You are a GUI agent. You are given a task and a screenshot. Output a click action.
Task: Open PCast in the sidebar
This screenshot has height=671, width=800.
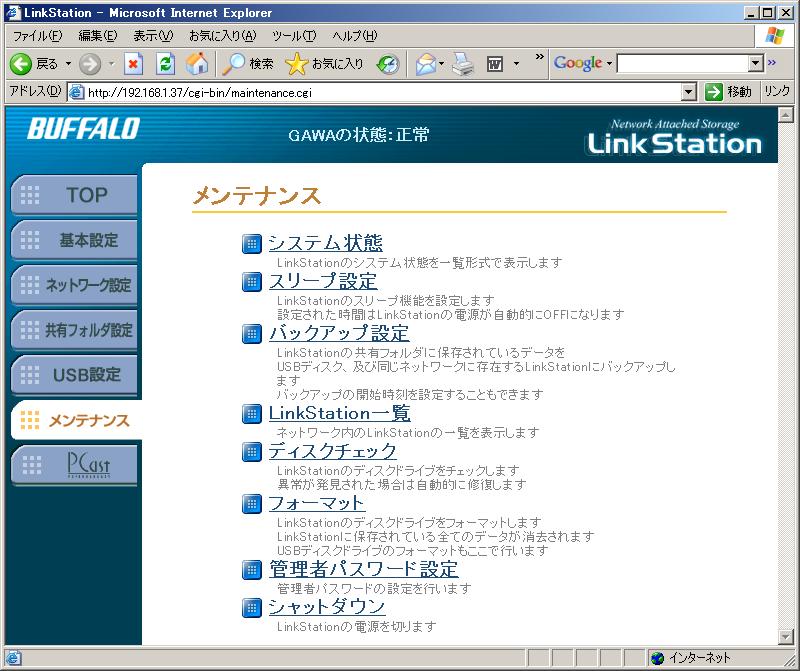coord(74,465)
